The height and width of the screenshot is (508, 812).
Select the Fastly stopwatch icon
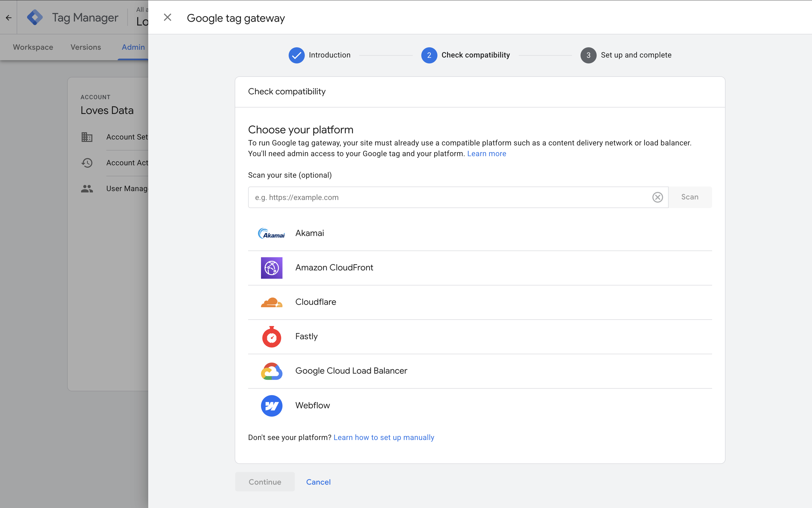click(x=271, y=337)
